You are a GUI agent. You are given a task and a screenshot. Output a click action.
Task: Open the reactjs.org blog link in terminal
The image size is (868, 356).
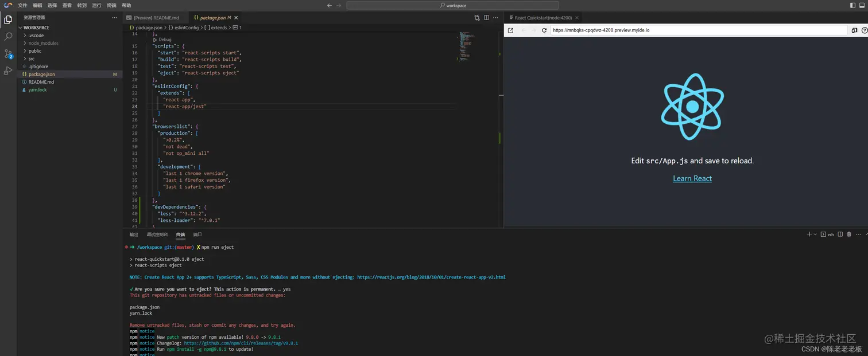[431, 277]
